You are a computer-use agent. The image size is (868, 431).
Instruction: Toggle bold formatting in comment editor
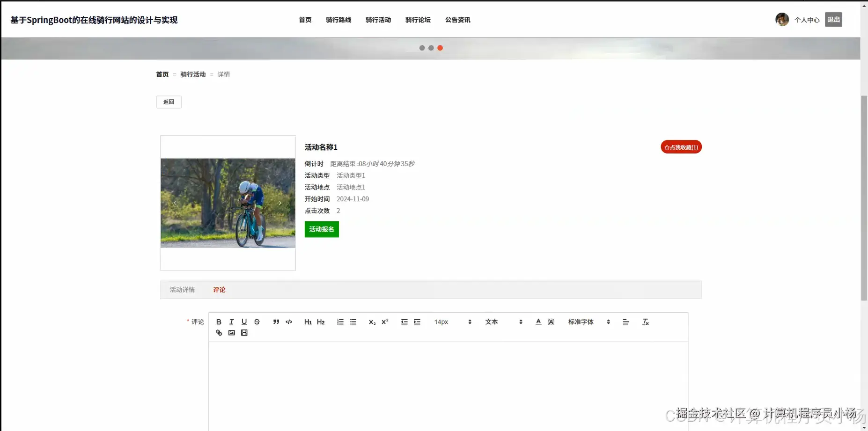click(x=219, y=322)
